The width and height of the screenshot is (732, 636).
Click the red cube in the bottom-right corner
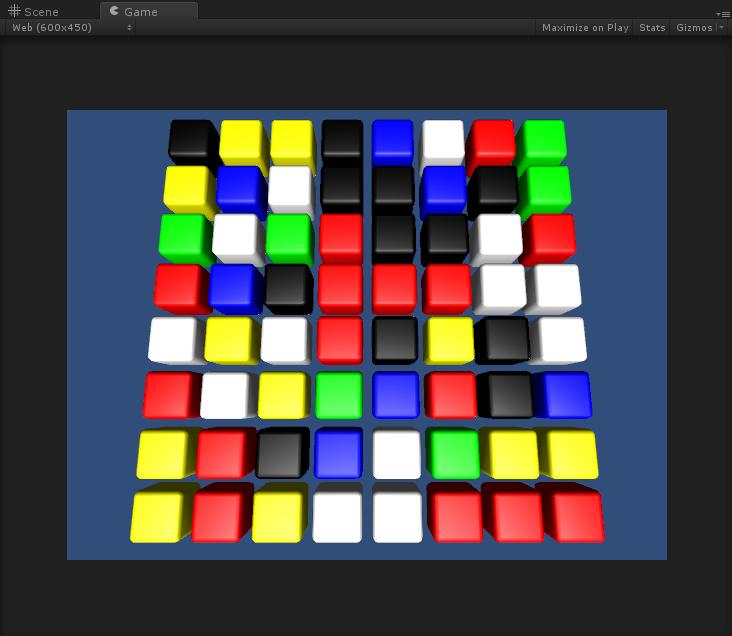pos(573,514)
